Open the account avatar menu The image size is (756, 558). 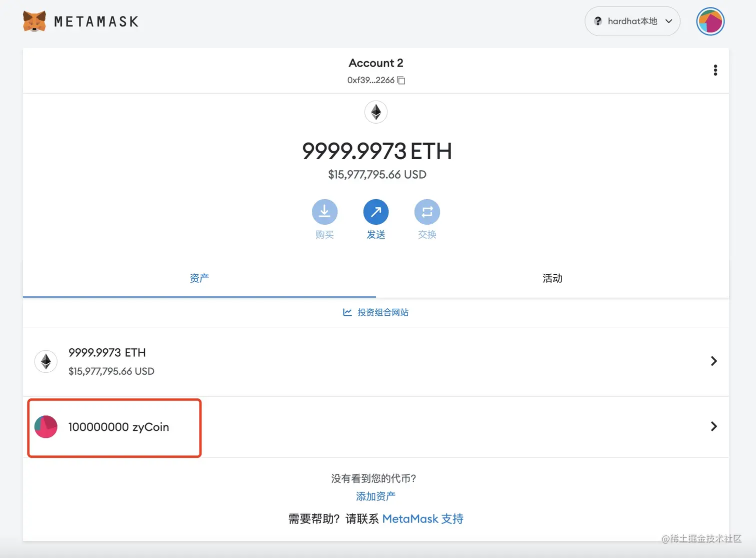pyautogui.click(x=710, y=22)
